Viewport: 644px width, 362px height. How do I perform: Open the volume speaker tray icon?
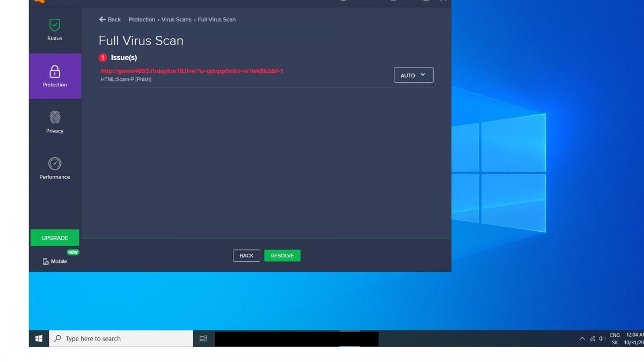603,339
